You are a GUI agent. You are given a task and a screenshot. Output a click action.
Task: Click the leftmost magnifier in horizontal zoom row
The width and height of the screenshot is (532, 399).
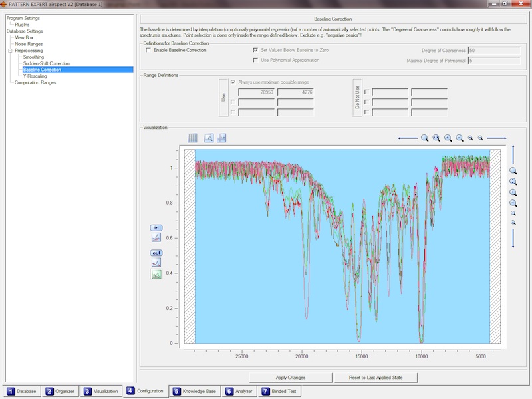424,138
